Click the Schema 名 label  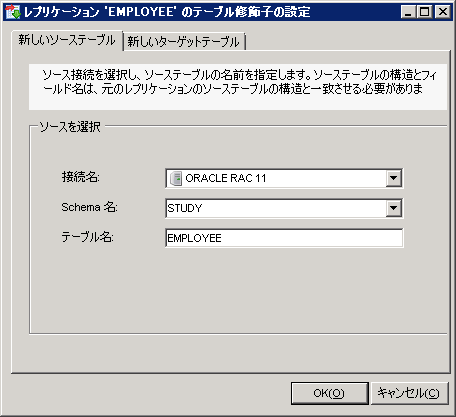point(89,207)
